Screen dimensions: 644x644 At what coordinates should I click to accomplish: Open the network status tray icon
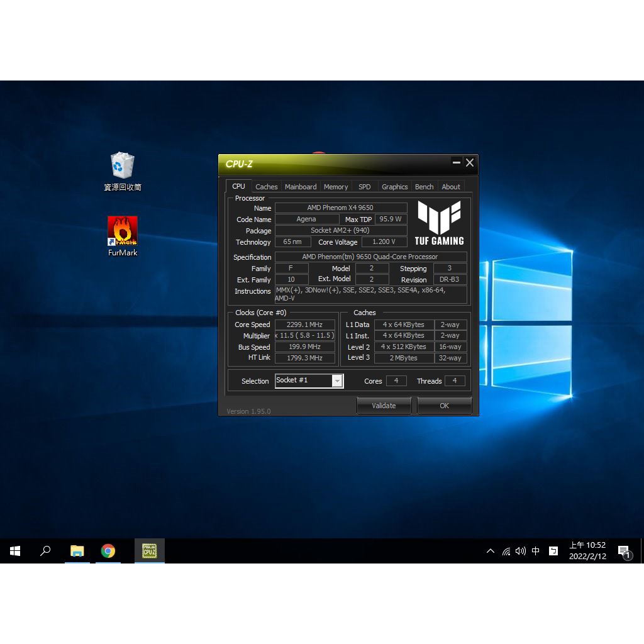pyautogui.click(x=506, y=551)
